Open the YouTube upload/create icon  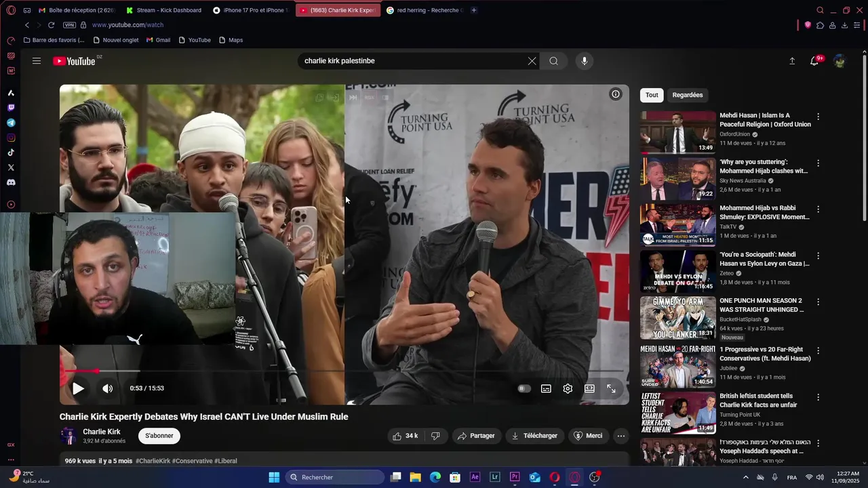(792, 61)
